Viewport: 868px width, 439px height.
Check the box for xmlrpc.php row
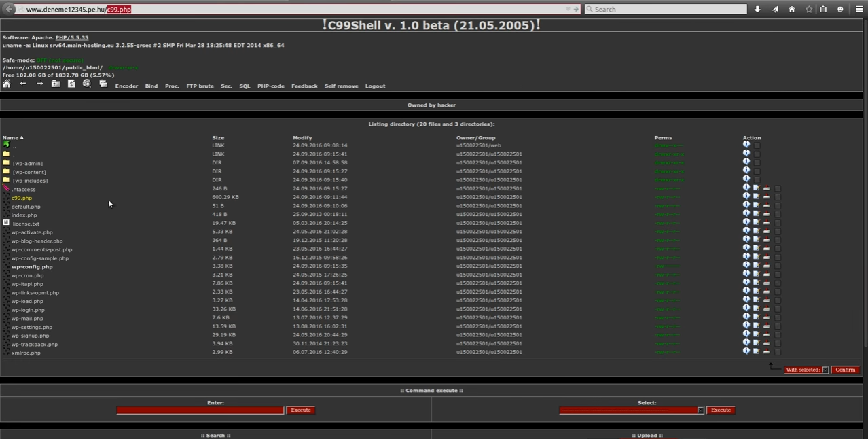[x=778, y=352]
